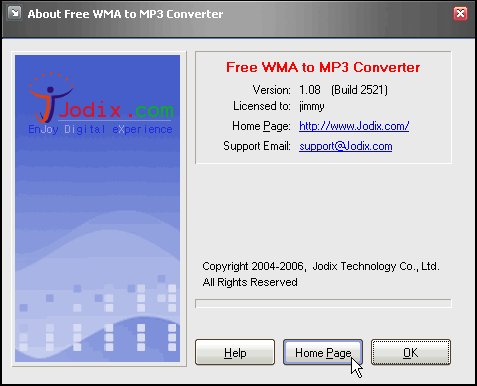Click the licensed user name jimmy
The image size is (477, 386).
point(312,106)
